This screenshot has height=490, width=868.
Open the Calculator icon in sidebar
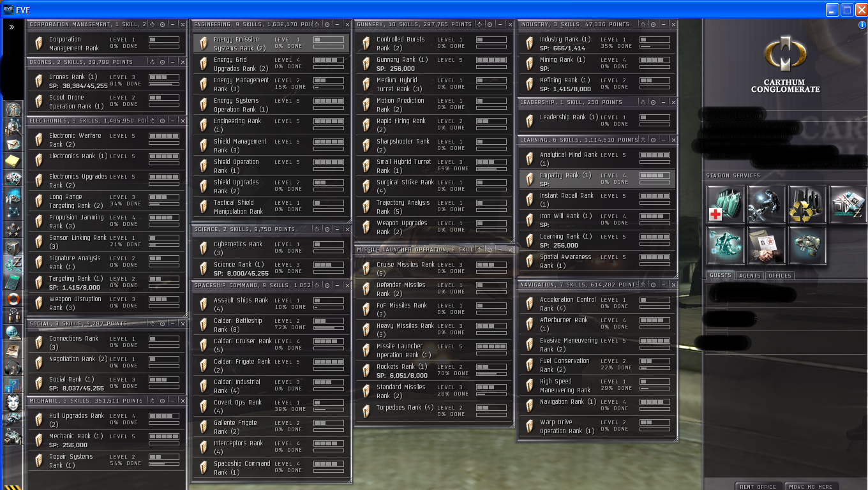click(13, 281)
